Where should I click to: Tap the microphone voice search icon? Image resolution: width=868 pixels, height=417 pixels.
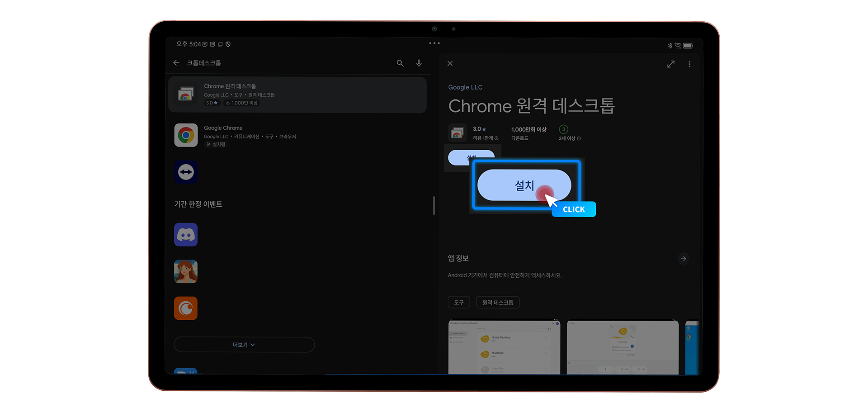point(419,63)
